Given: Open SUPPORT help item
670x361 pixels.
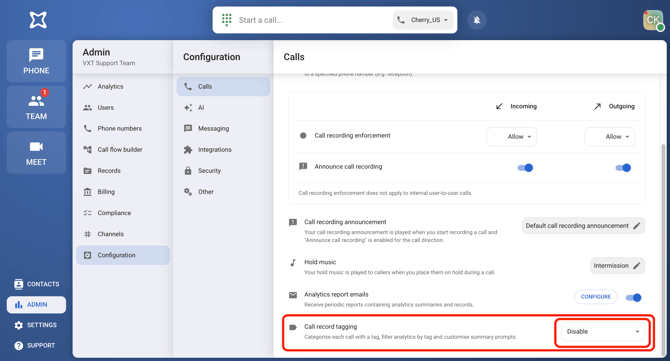Looking at the screenshot, I should 36,345.
